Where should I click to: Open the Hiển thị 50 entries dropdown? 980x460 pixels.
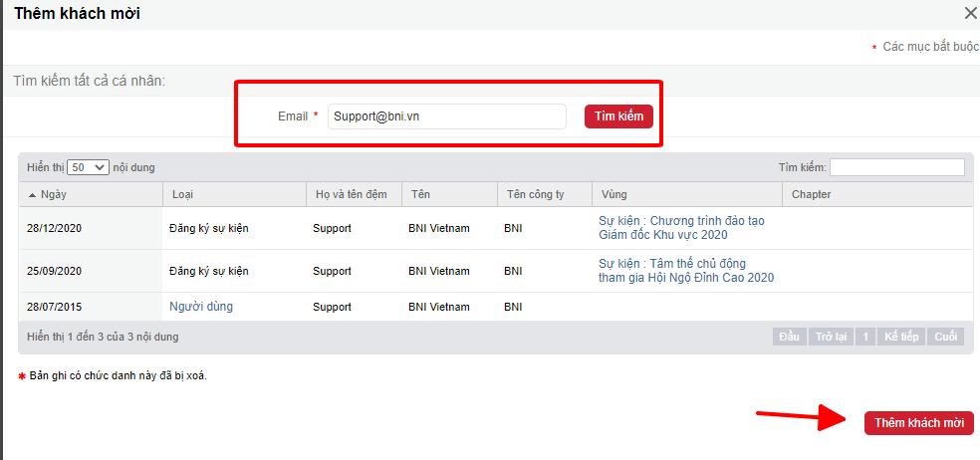click(88, 167)
